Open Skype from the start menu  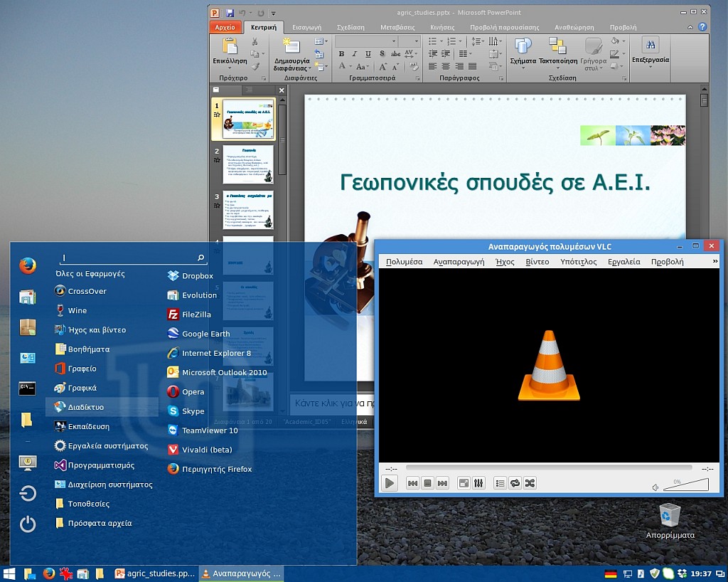click(x=186, y=411)
